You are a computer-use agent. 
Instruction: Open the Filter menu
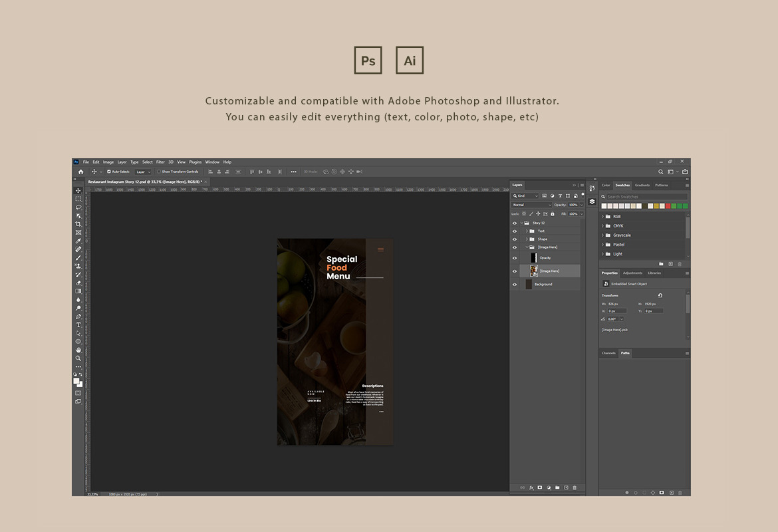pyautogui.click(x=160, y=162)
